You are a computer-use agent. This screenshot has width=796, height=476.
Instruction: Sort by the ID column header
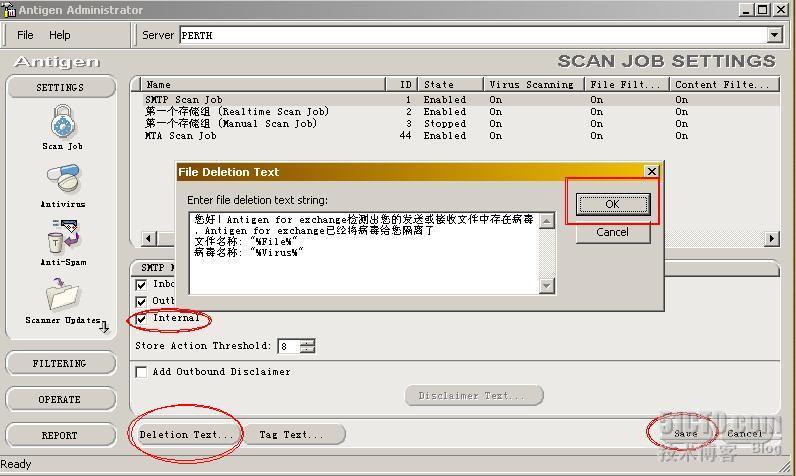[x=402, y=84]
